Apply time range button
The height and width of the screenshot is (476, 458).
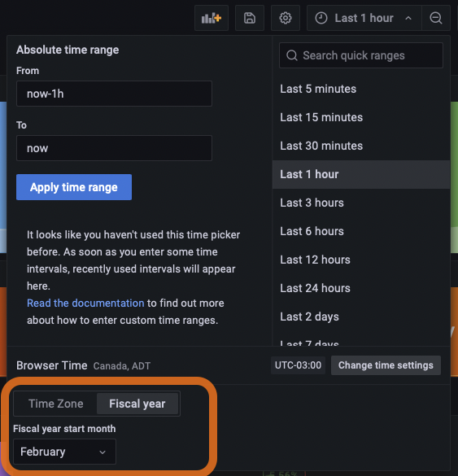coord(74,187)
